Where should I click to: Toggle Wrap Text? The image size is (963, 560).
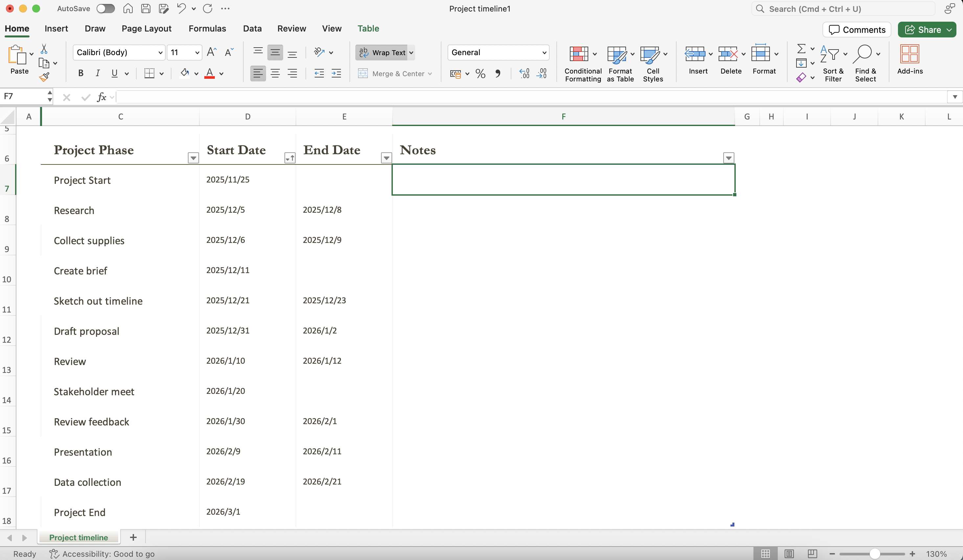point(382,52)
